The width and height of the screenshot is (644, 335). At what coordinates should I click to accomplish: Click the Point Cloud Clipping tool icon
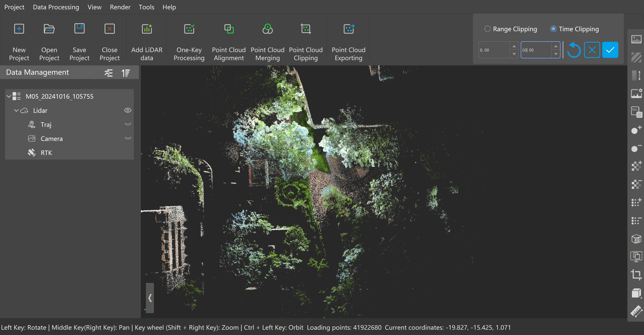point(306,29)
